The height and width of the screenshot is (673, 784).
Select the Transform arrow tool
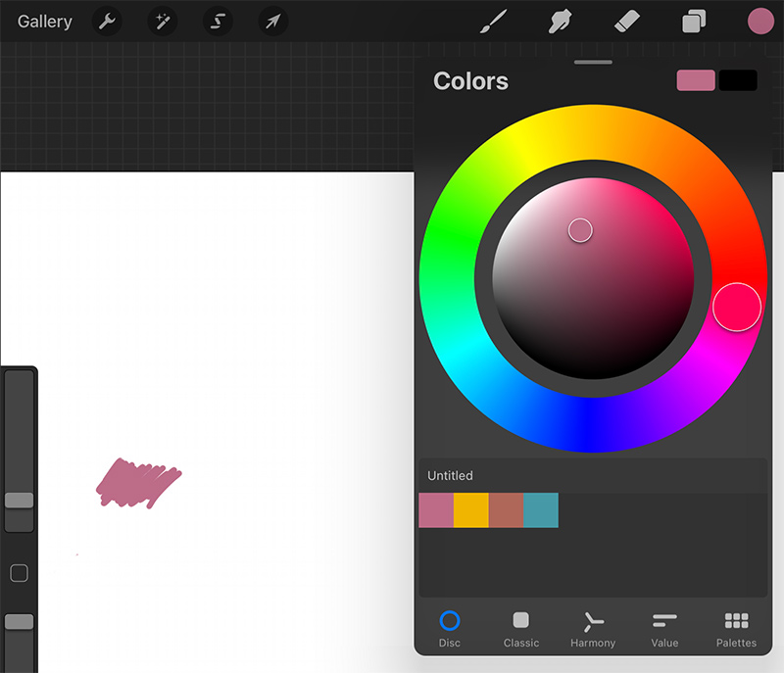click(x=273, y=22)
